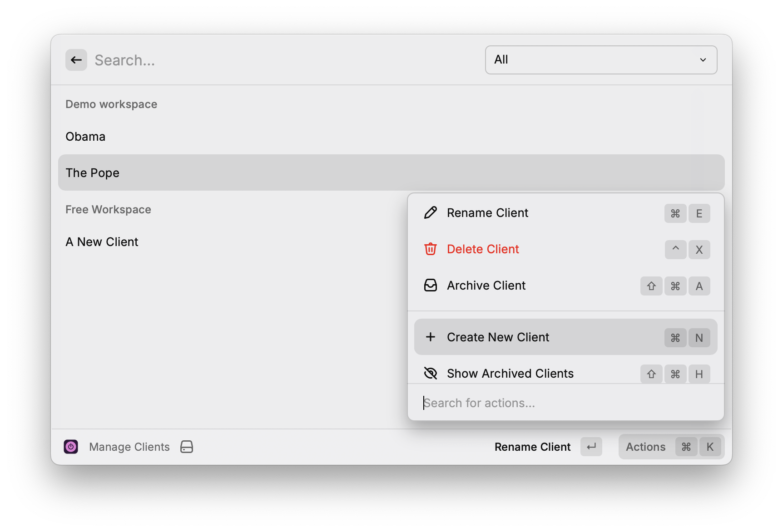Click the pencil icon beside Rename Client
783x532 pixels.
click(x=431, y=213)
